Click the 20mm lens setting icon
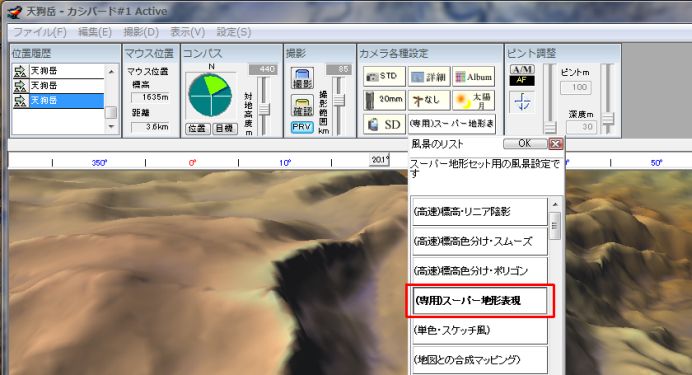This screenshot has height=375, width=692. pyautogui.click(x=384, y=100)
